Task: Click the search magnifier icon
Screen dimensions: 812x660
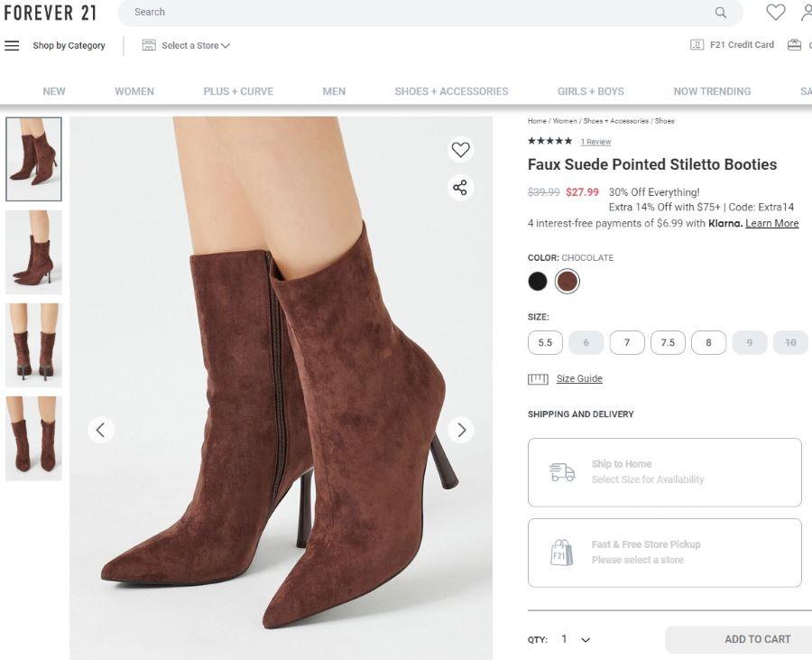Action: [x=720, y=12]
